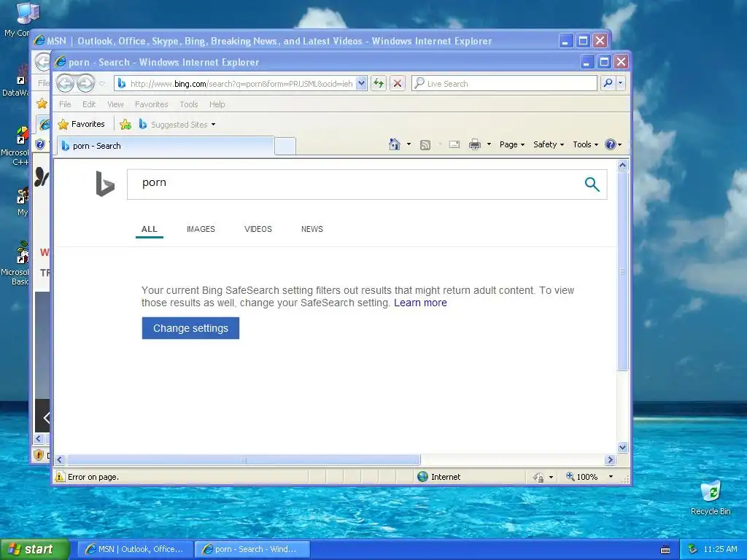
Task: Click the Recycle Bin desktop icon
Action: click(711, 498)
